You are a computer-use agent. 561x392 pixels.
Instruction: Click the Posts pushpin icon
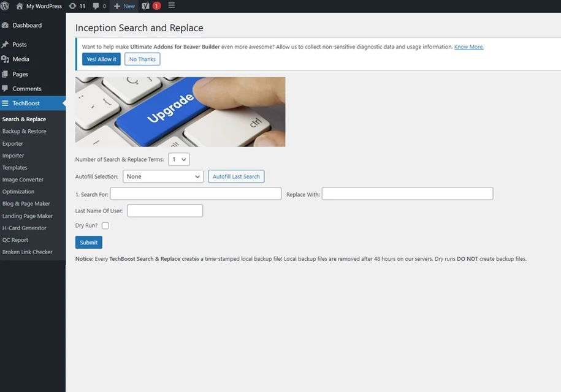(x=5, y=44)
